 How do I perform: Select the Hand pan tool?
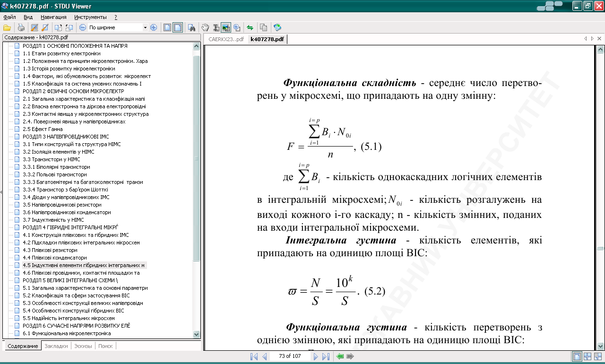[205, 27]
